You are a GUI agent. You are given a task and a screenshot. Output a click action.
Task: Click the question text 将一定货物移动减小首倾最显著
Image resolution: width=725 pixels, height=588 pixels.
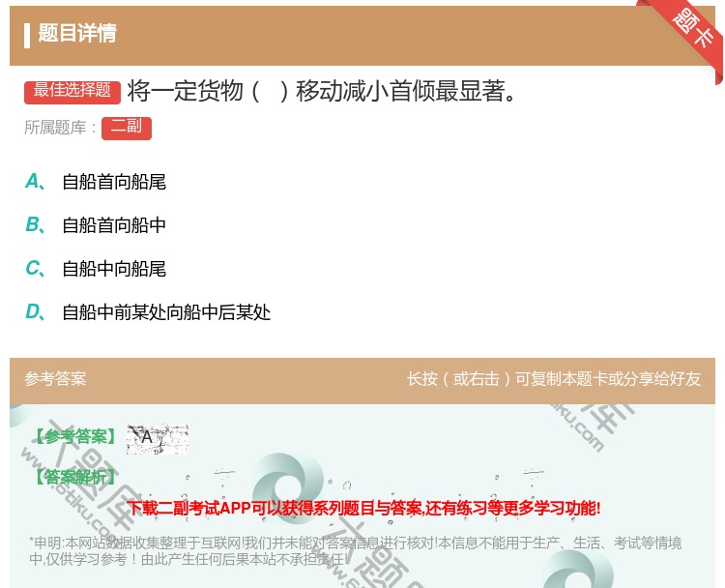coord(322,91)
